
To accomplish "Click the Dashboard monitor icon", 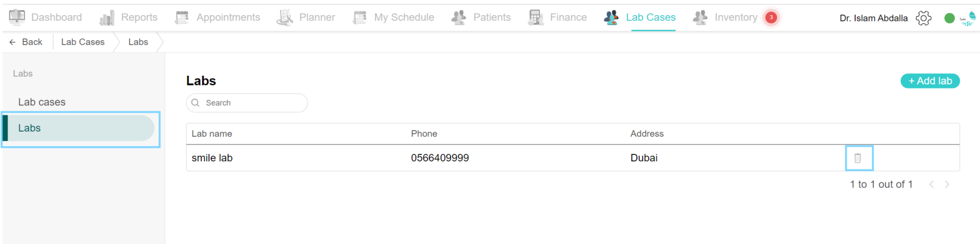I will point(17,17).
